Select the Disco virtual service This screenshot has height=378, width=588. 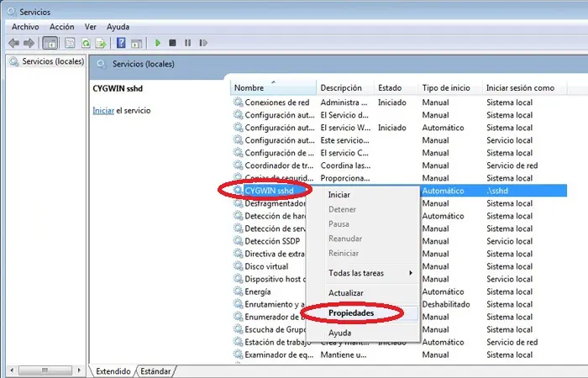point(266,266)
